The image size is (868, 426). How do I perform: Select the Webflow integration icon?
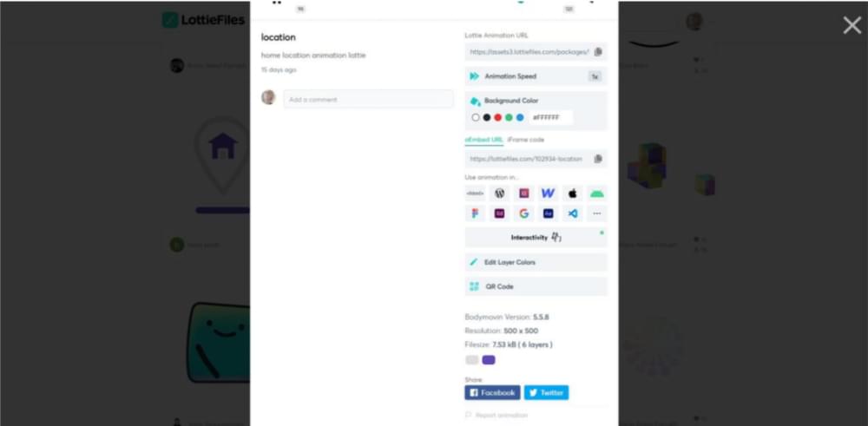tap(548, 193)
